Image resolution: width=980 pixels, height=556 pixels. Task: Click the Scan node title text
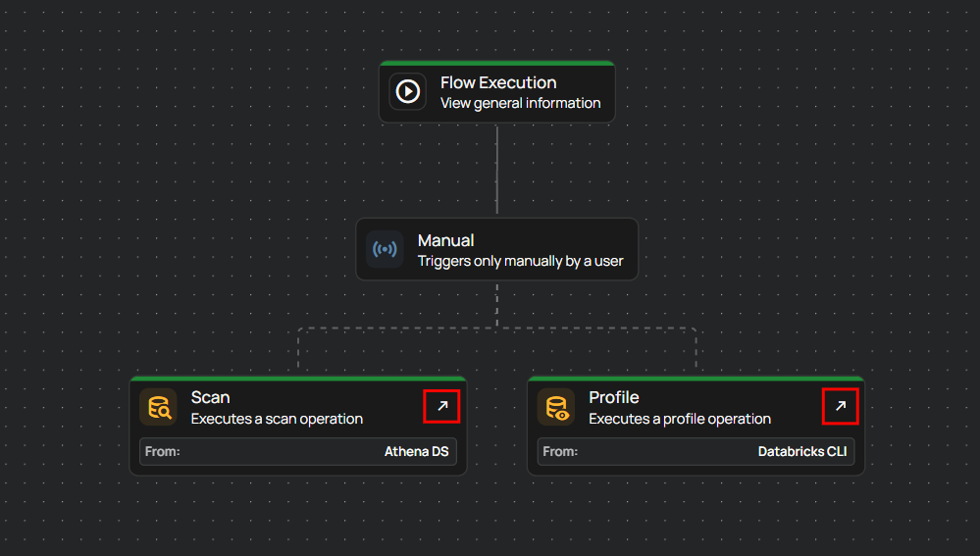[x=210, y=397]
